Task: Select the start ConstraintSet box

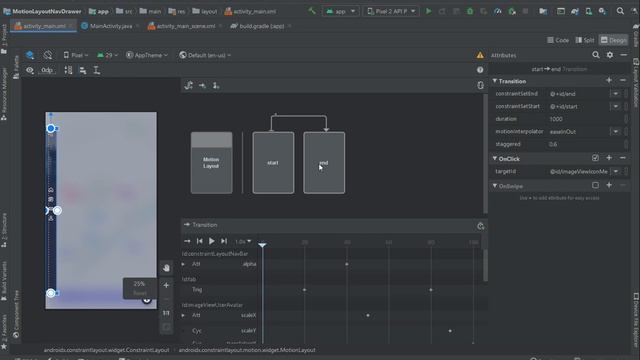Action: point(273,162)
